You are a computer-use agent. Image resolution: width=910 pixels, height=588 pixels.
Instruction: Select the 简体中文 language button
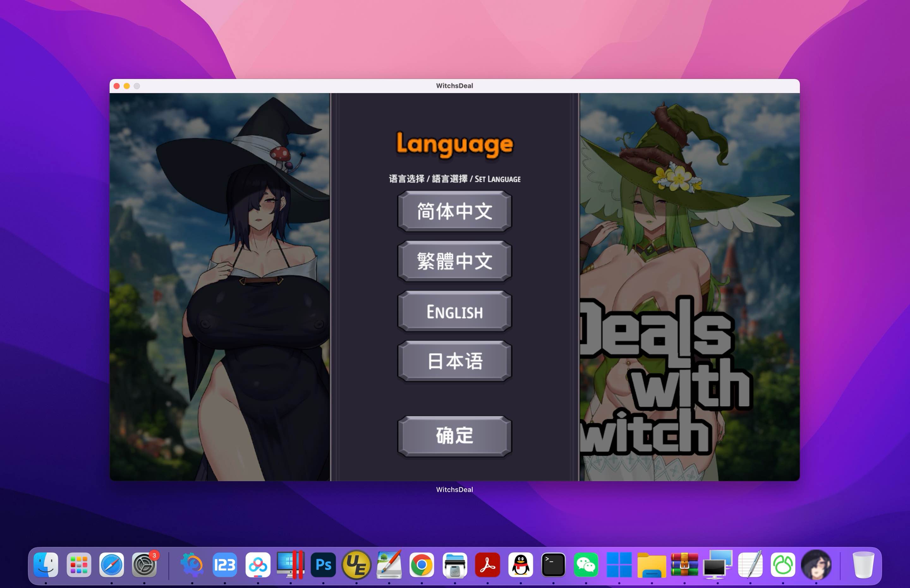[454, 211]
